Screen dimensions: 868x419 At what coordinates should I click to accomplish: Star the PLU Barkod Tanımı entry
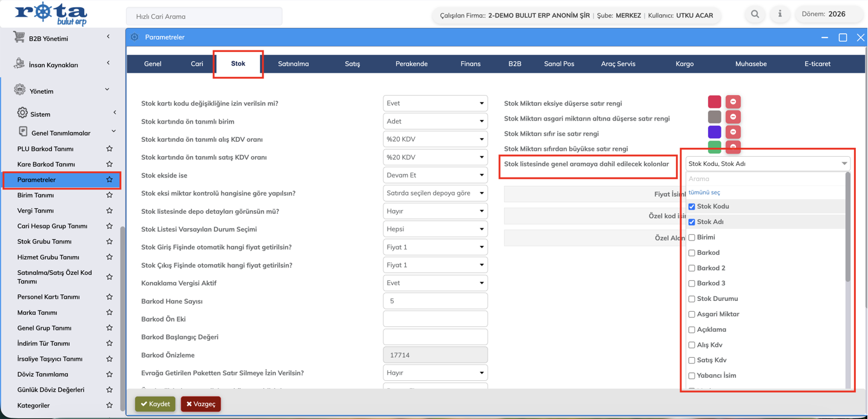109,149
